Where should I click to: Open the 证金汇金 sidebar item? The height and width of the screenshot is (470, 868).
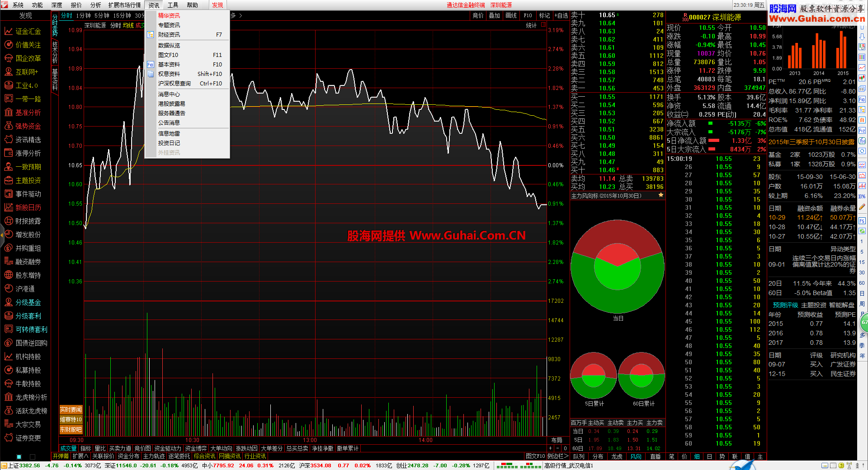pos(23,31)
